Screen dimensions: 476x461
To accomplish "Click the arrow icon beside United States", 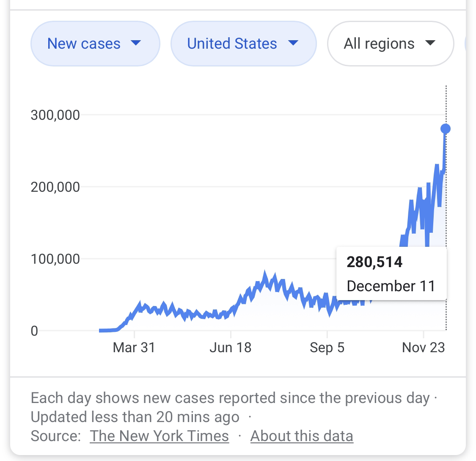I will coord(293,43).
